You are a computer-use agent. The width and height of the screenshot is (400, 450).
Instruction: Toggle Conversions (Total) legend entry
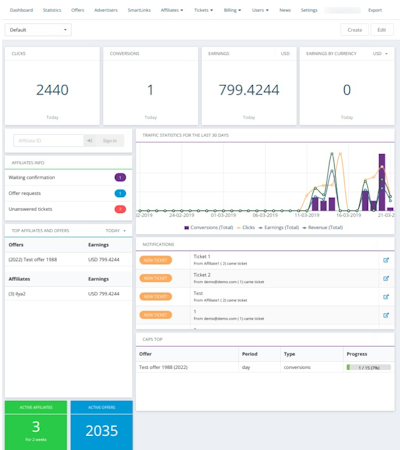209,227
